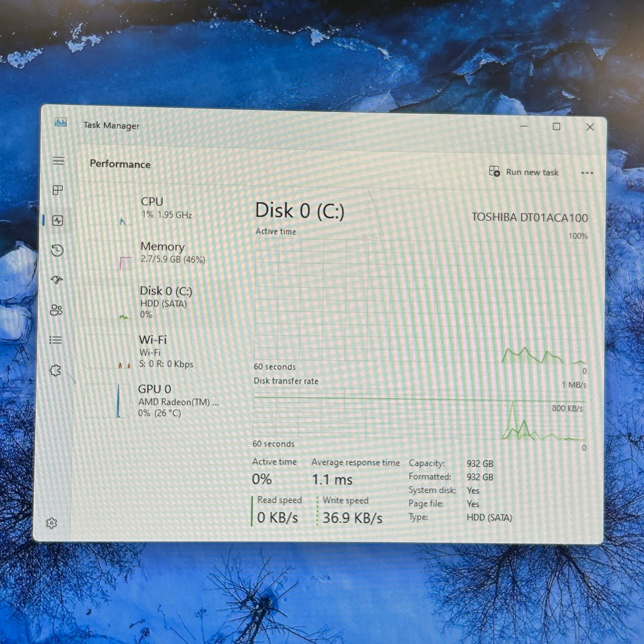Maximize the Task Manager window

click(556, 127)
